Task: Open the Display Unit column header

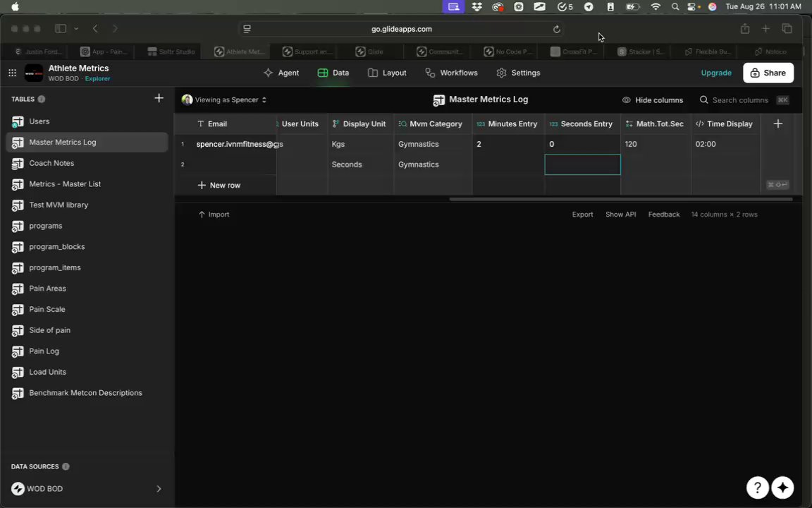Action: [x=360, y=124]
